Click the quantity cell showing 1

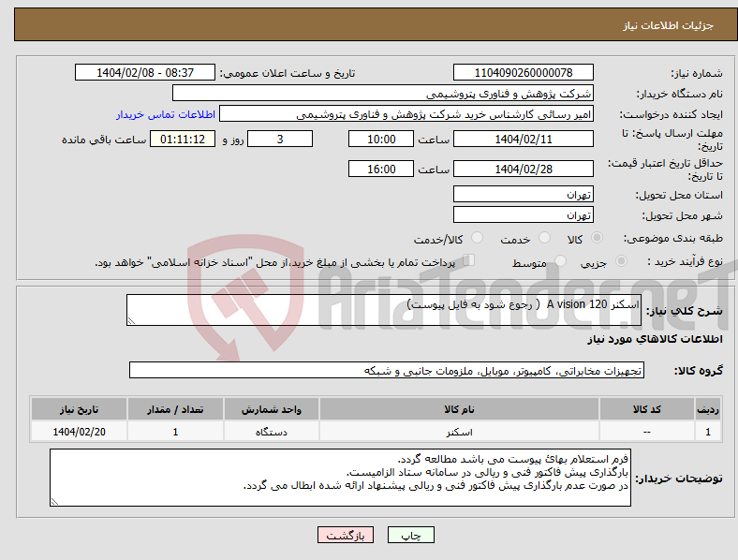[175, 432]
